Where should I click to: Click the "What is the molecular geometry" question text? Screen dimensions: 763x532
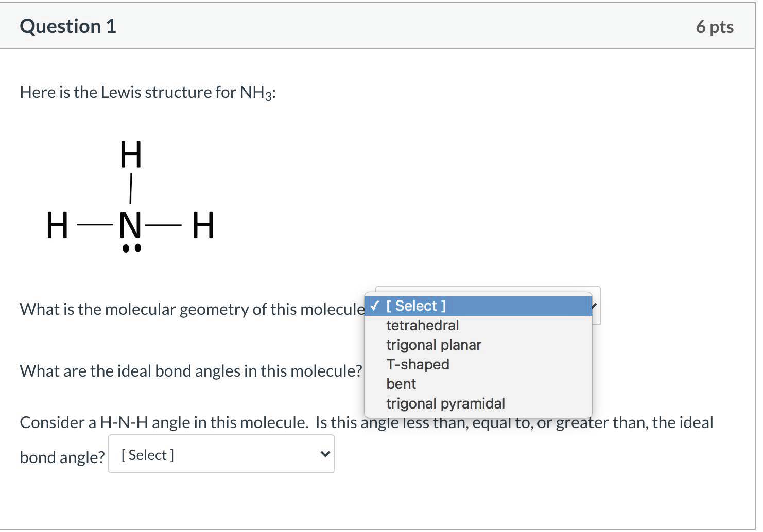coord(192,309)
